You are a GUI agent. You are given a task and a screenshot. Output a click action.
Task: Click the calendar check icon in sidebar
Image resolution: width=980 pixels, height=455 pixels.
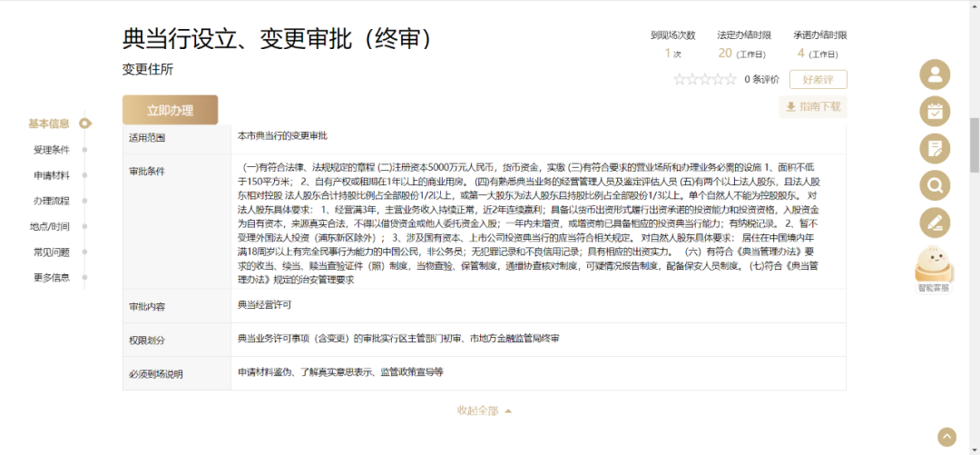coord(935,112)
